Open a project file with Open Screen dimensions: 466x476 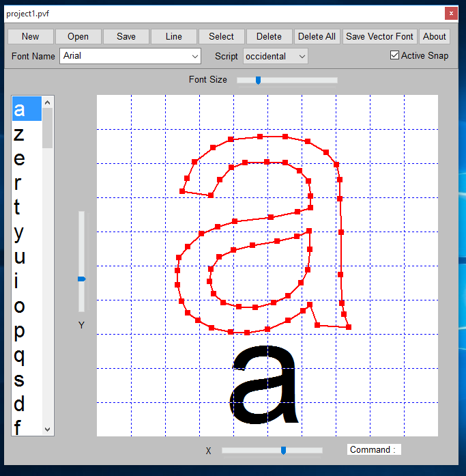coord(78,37)
